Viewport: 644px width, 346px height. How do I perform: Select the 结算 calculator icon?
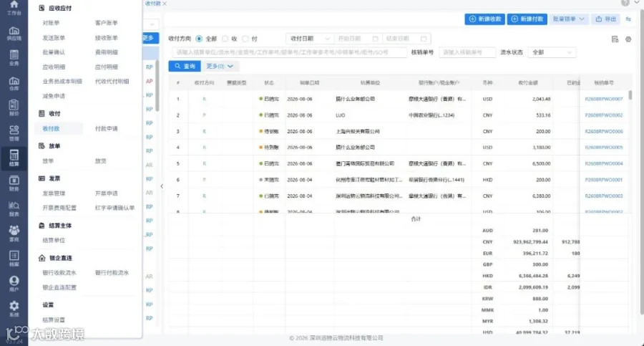14,158
